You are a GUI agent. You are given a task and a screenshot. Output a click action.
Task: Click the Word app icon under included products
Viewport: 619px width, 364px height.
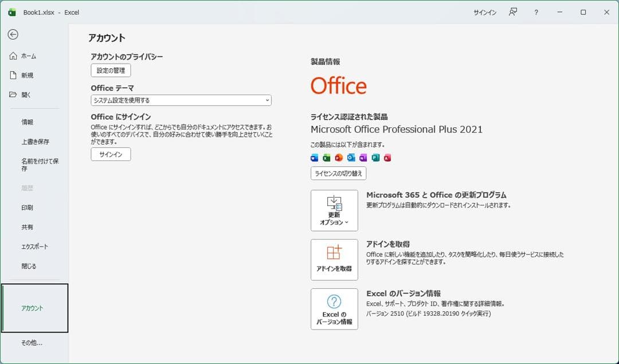tap(314, 158)
